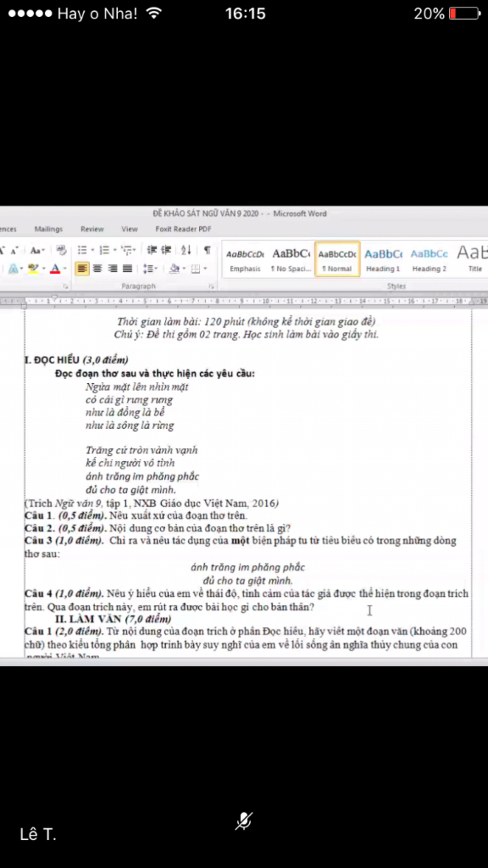Click the left indent ruler marker
Viewport: 488px width, 868px height.
24,305
